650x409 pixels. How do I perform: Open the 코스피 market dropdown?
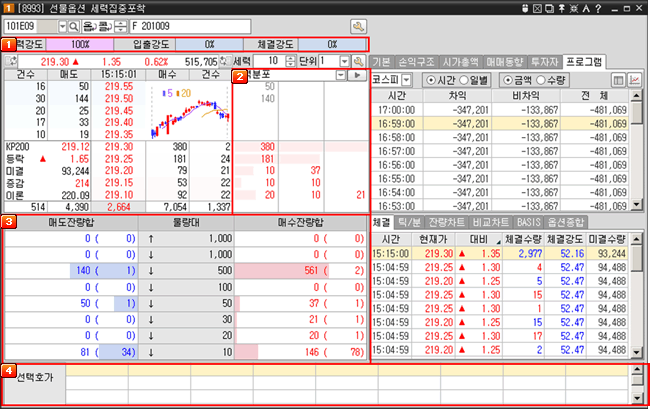pyautogui.click(x=405, y=79)
